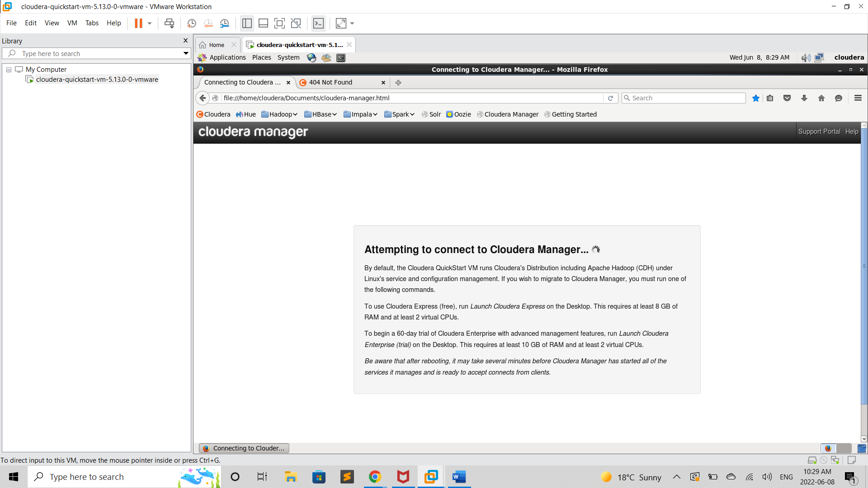868x488 pixels.
Task: Take a snapshot of the VM
Action: click(191, 23)
